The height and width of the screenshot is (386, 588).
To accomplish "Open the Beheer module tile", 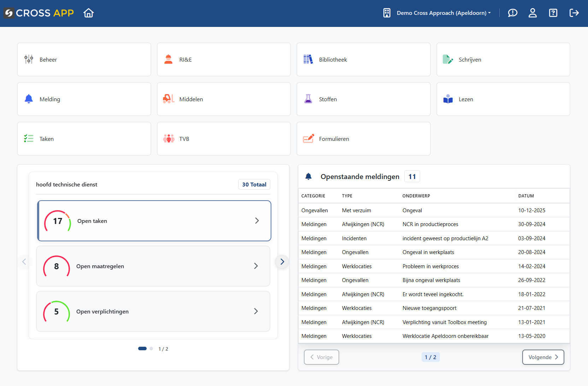I will 84,59.
